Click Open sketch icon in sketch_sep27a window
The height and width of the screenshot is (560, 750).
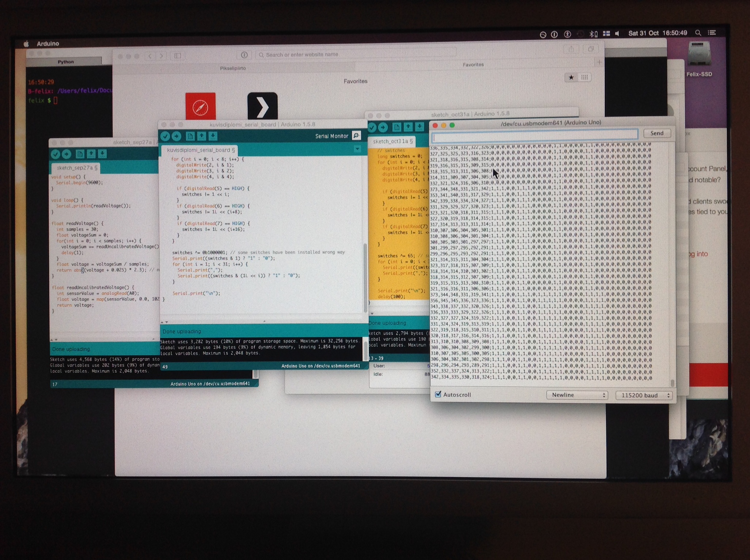(x=91, y=154)
